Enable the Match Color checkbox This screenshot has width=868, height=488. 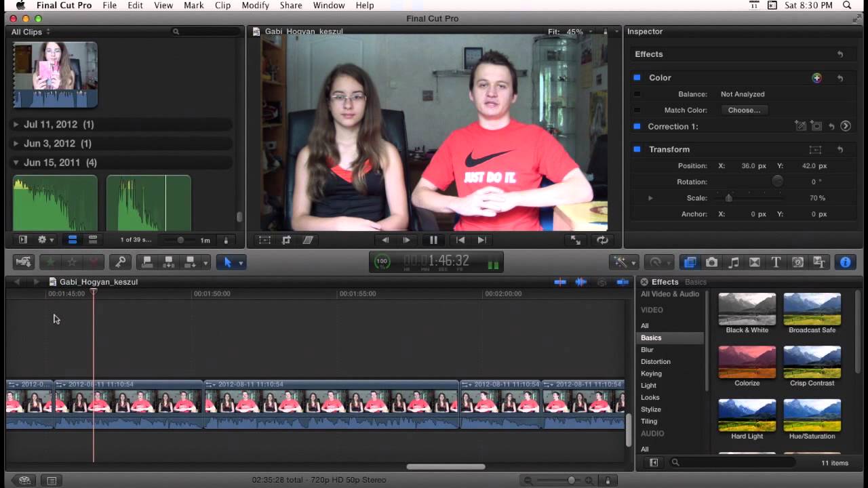[637, 110]
